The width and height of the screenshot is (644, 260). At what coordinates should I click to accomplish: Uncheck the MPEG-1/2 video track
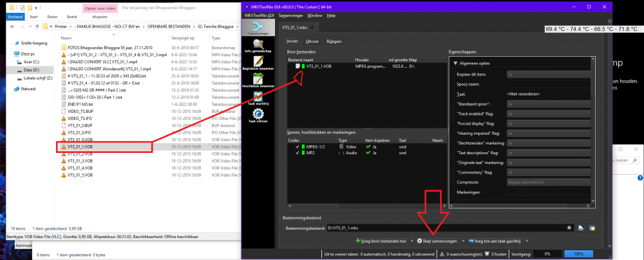click(297, 146)
